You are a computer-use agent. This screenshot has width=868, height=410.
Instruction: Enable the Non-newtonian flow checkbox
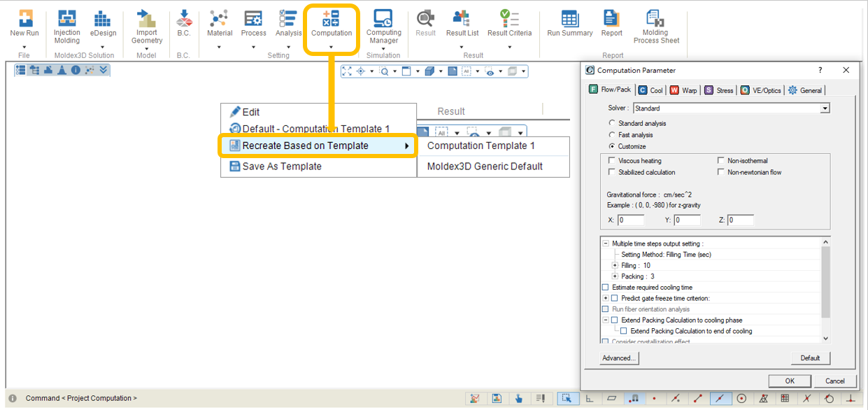pyautogui.click(x=721, y=172)
